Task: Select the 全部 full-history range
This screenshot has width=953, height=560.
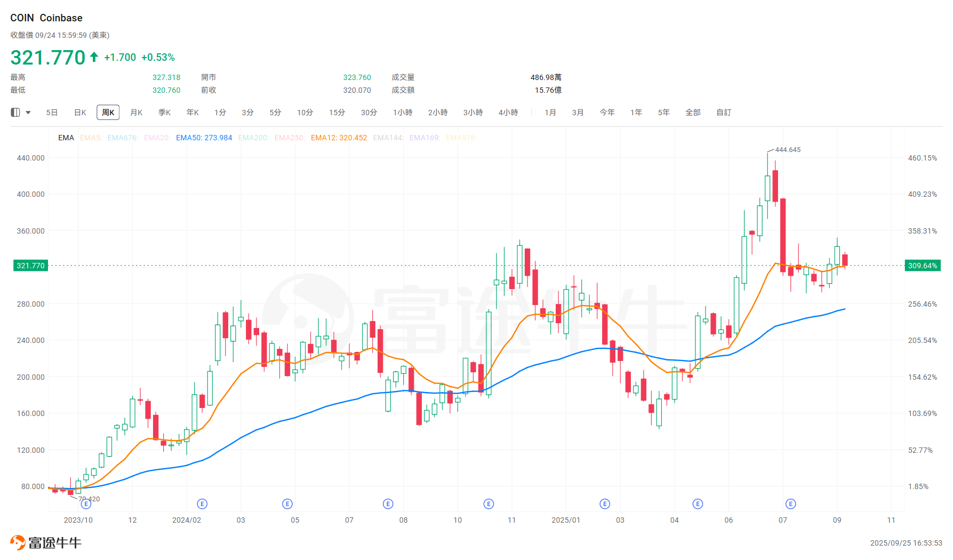Action: point(693,112)
